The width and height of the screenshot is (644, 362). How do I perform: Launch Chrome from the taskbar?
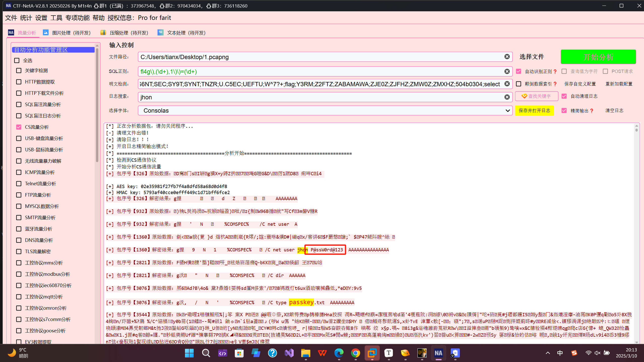tap(355, 353)
